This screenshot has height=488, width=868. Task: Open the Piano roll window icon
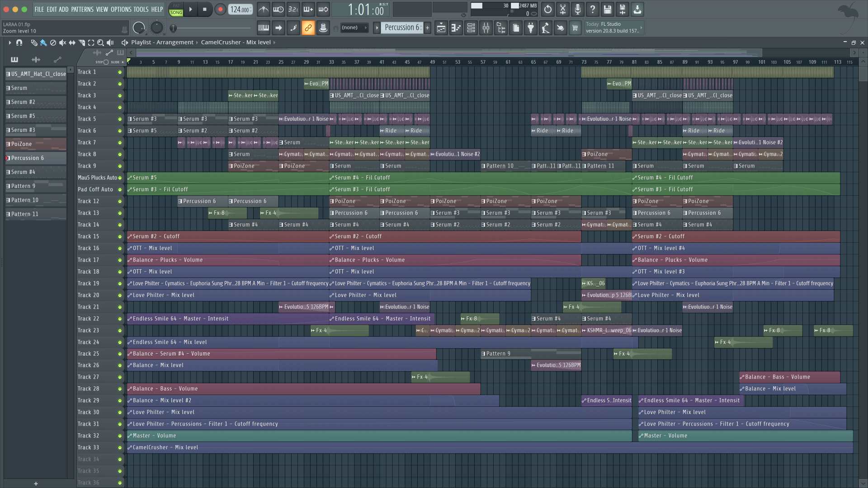pyautogui.click(x=456, y=28)
